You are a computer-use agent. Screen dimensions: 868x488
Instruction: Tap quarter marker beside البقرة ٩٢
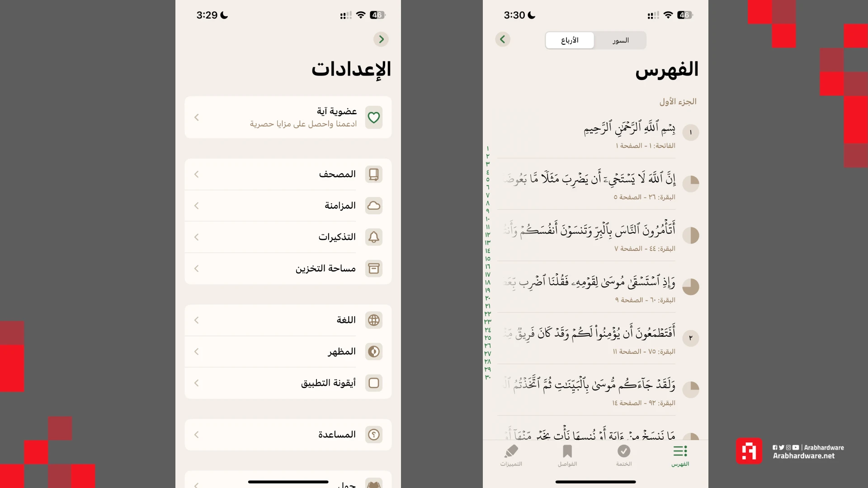(x=690, y=389)
